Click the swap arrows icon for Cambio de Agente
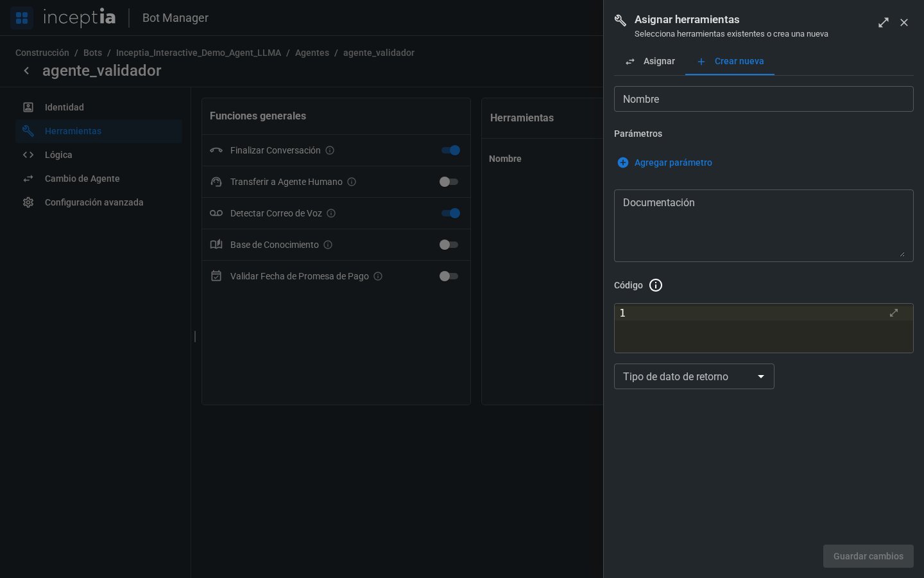The width and height of the screenshot is (924, 578). pos(28,179)
